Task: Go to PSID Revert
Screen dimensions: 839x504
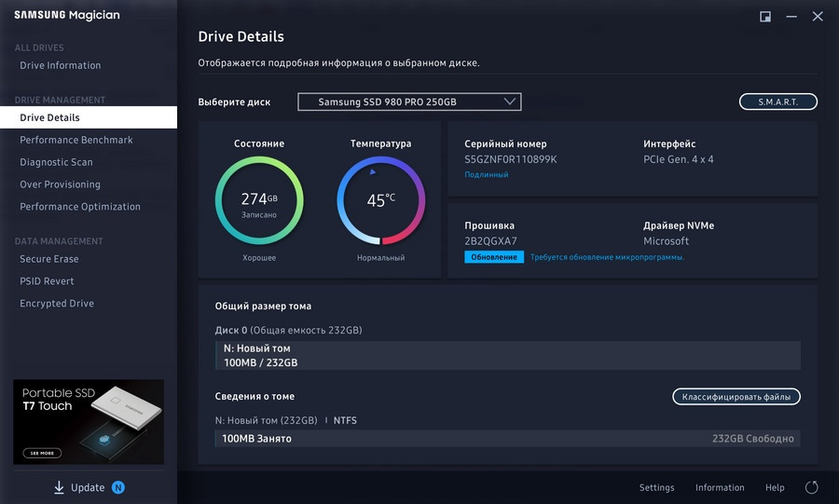Action: coord(47,281)
